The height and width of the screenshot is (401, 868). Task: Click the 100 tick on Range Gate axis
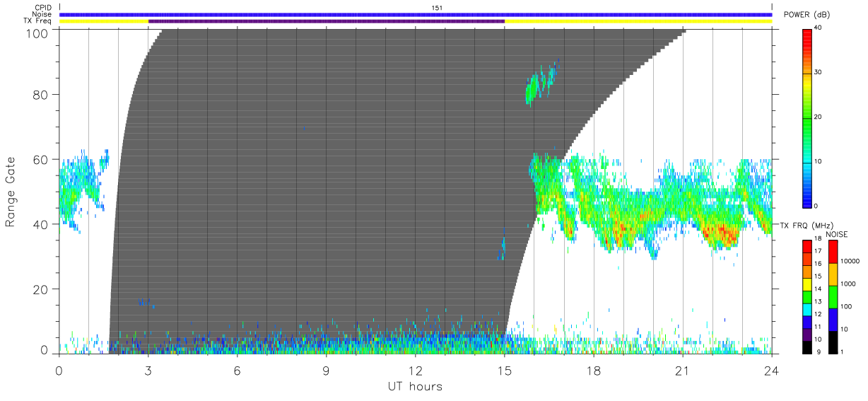click(37, 33)
